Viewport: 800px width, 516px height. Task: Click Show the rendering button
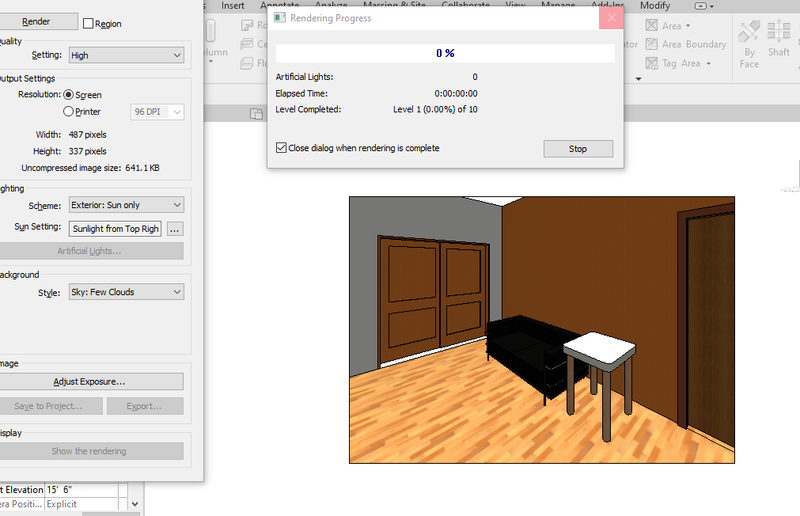coord(89,451)
